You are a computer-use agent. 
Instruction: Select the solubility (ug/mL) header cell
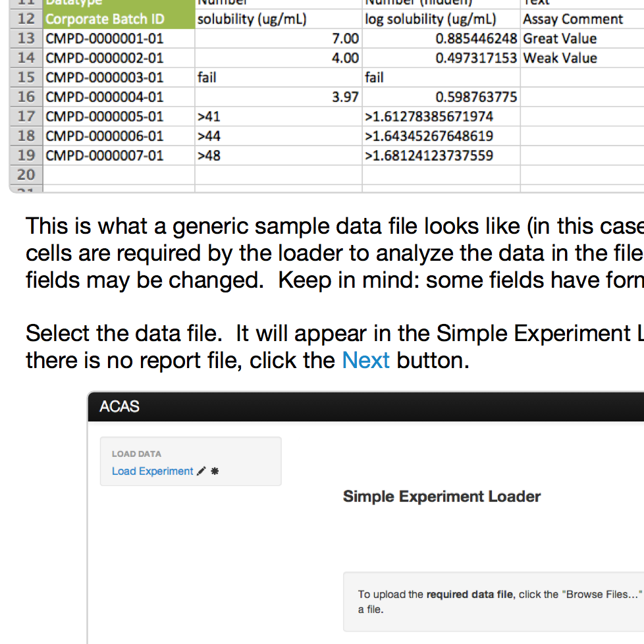pyautogui.click(x=279, y=19)
